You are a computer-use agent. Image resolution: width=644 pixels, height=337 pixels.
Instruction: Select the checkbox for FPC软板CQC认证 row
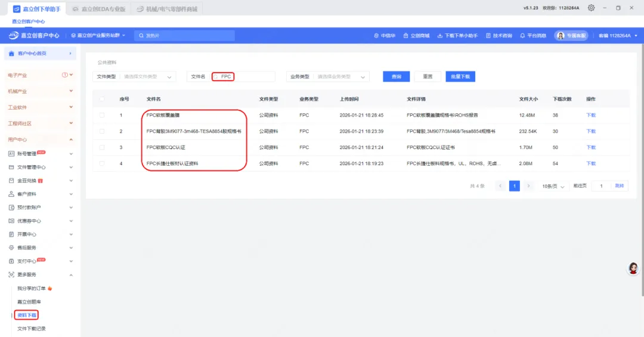tap(102, 147)
